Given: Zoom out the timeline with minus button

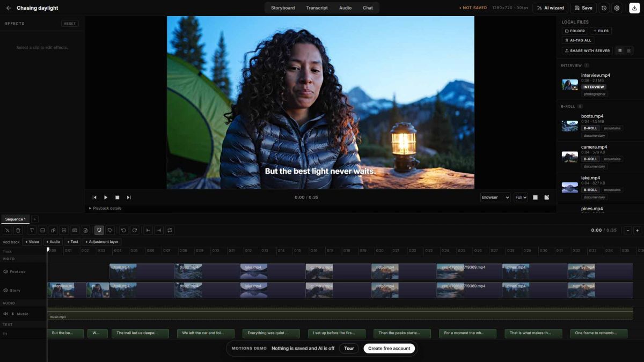Looking at the screenshot, I should point(627,230).
